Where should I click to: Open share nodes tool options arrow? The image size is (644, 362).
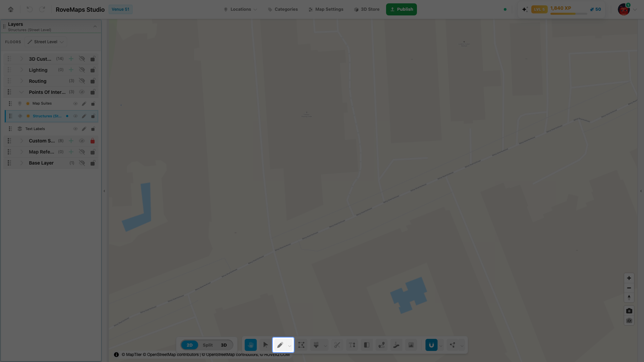tap(462, 346)
